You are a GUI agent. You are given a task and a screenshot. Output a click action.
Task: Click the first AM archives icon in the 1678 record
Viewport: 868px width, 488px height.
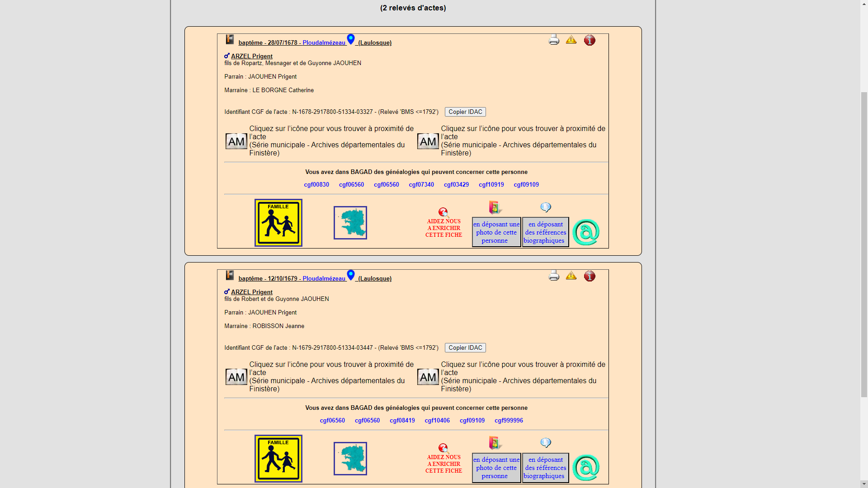pos(236,141)
